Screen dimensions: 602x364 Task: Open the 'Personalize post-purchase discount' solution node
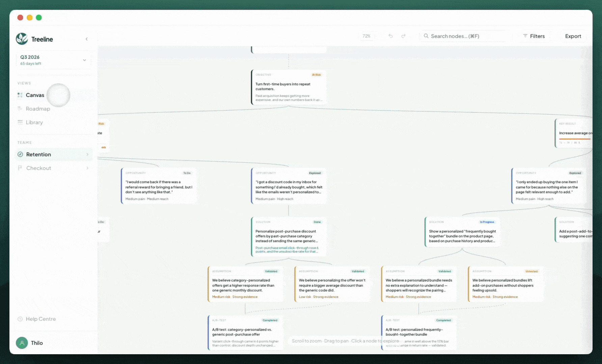pos(289,237)
